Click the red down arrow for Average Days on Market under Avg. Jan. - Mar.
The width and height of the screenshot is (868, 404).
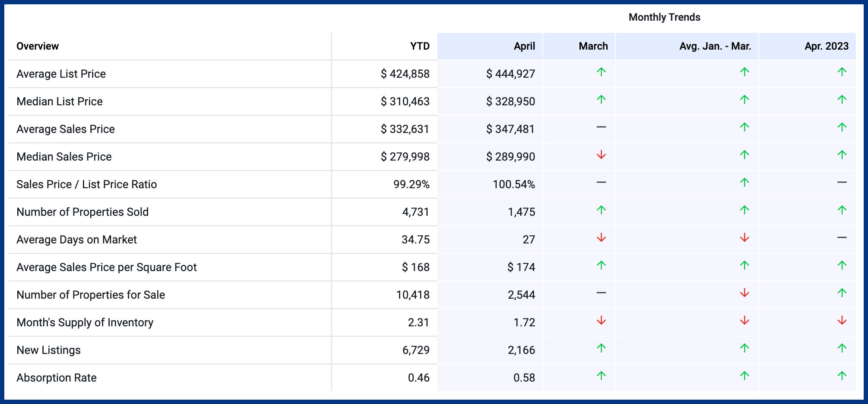(744, 238)
